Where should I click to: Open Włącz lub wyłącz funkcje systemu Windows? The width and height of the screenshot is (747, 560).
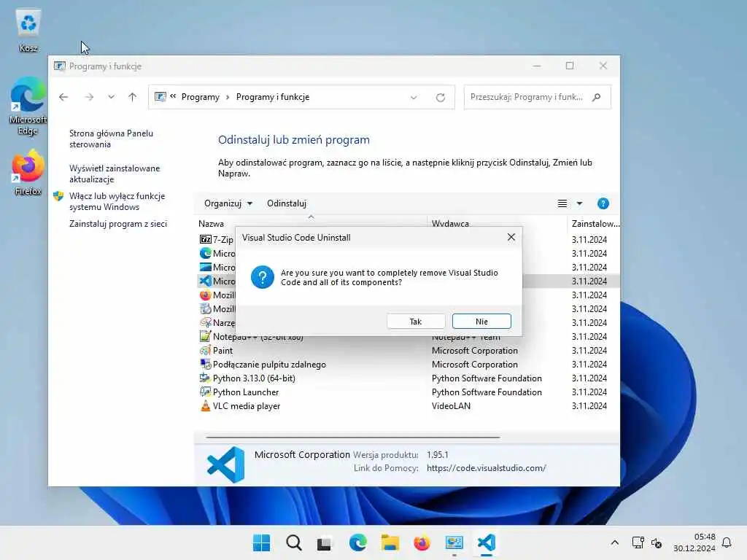pos(117,201)
